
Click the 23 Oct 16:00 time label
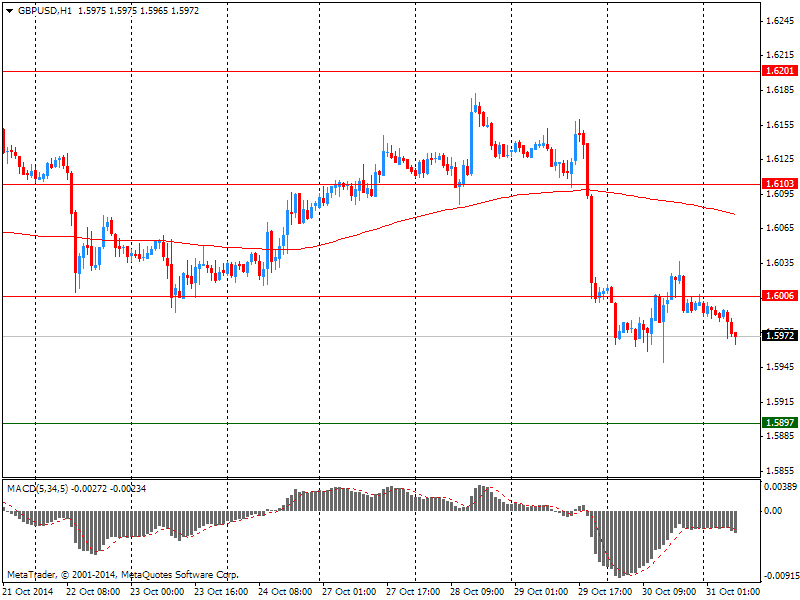[221, 592]
